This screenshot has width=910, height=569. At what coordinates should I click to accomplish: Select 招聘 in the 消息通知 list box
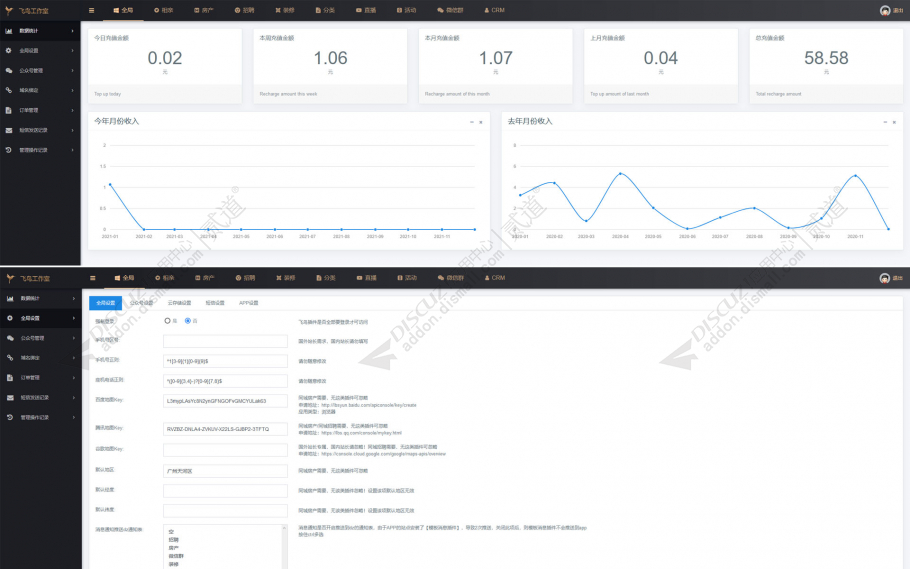pyautogui.click(x=174, y=540)
